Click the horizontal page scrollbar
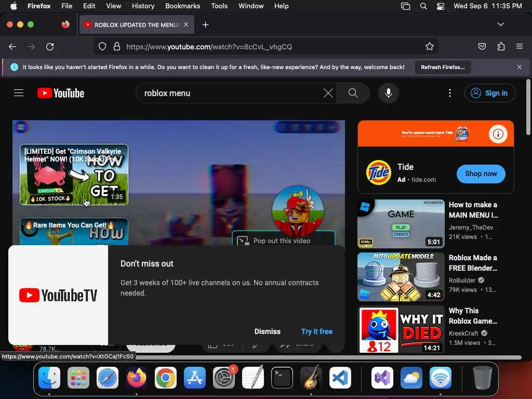 pos(327,357)
